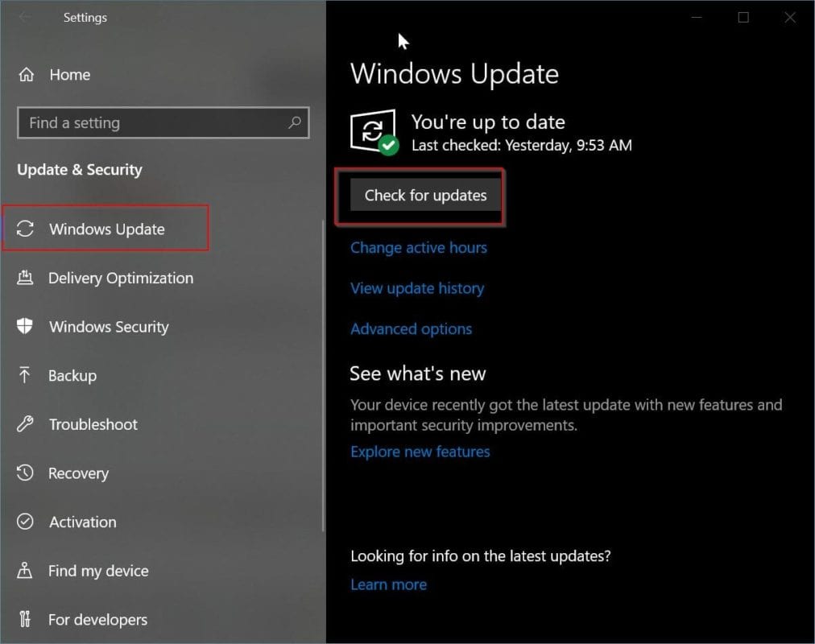Click the search magnifier in Find a setting

pos(297,122)
